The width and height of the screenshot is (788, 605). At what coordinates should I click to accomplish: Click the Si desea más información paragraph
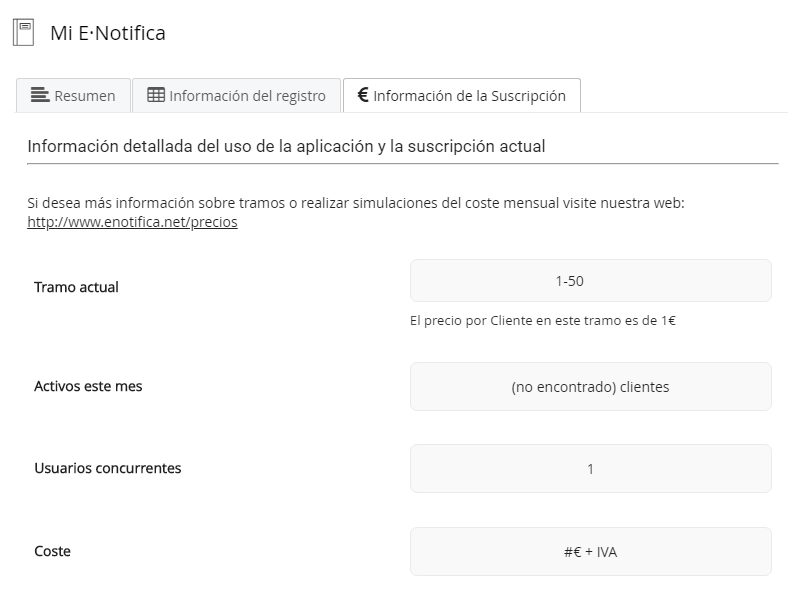355,203
